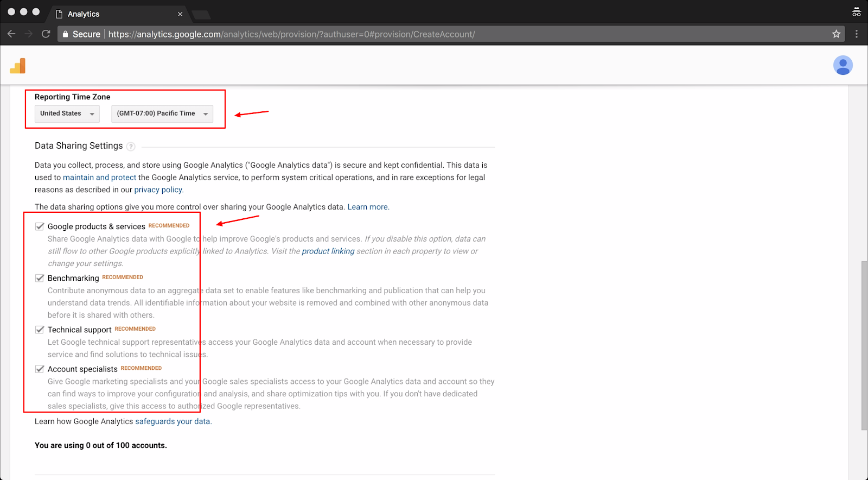Select the Analytics browser tab
Viewport: 868px width, 480px height.
pyautogui.click(x=118, y=14)
